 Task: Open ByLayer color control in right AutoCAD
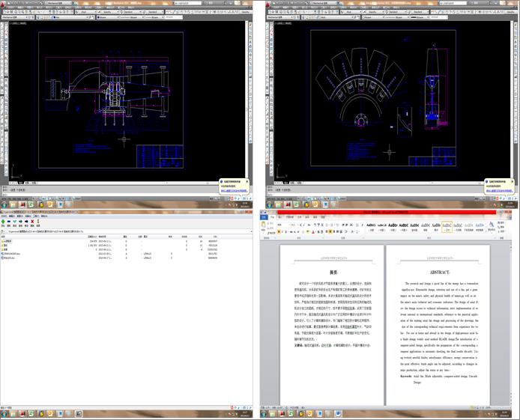pos(372,17)
